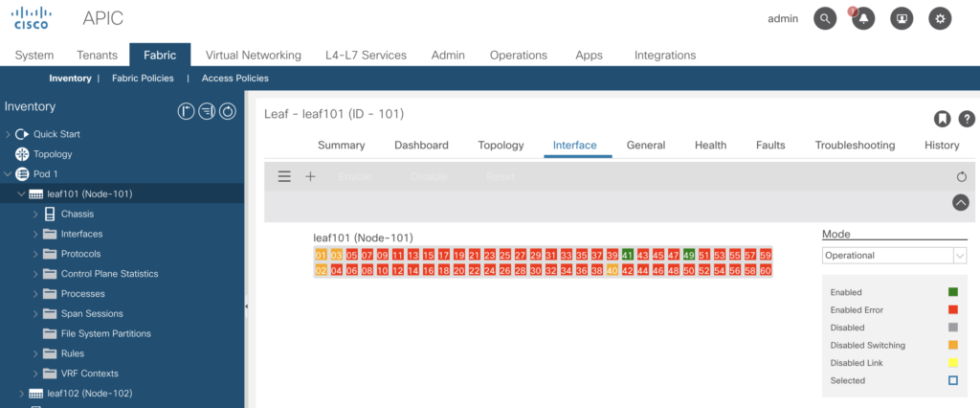Viewport: 980px width, 408px height.
Task: Open the monitor display icon in header
Action: (902, 19)
